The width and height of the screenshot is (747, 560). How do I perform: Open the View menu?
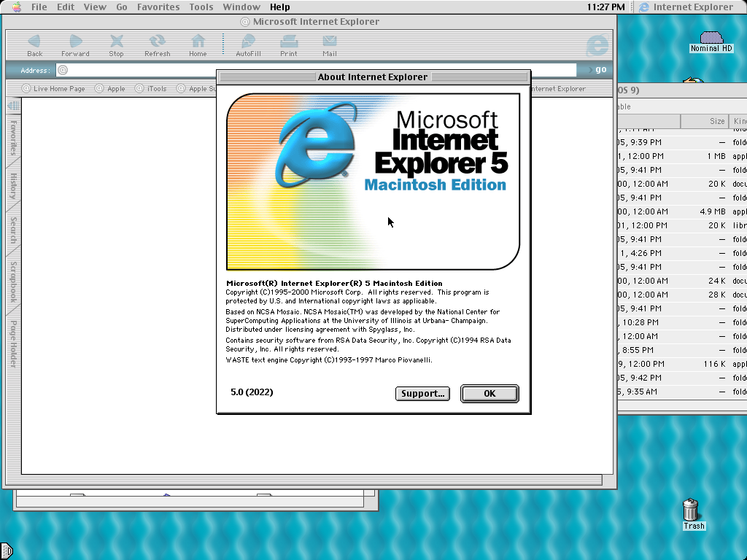point(95,7)
